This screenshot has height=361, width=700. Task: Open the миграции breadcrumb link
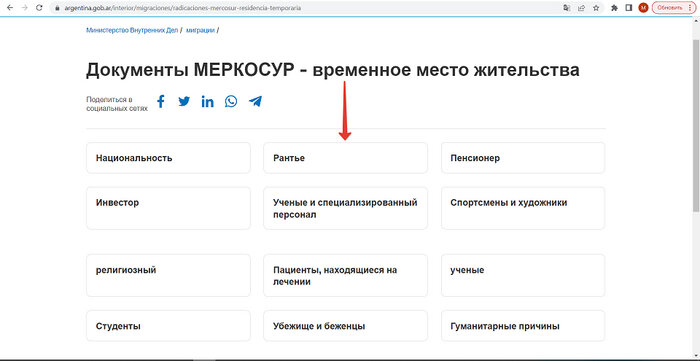click(200, 30)
